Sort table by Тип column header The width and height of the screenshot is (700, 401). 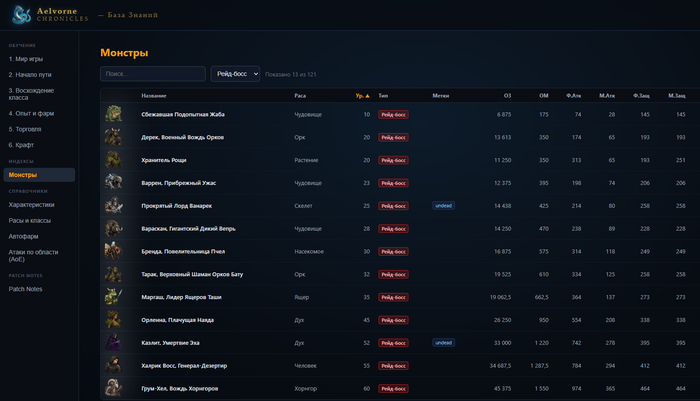pos(383,96)
